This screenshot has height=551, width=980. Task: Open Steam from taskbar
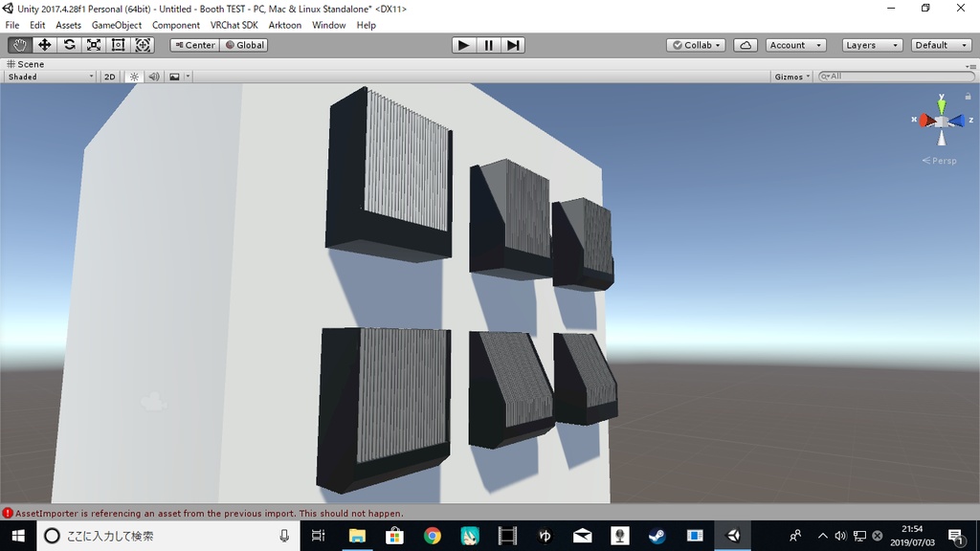pyautogui.click(x=657, y=536)
